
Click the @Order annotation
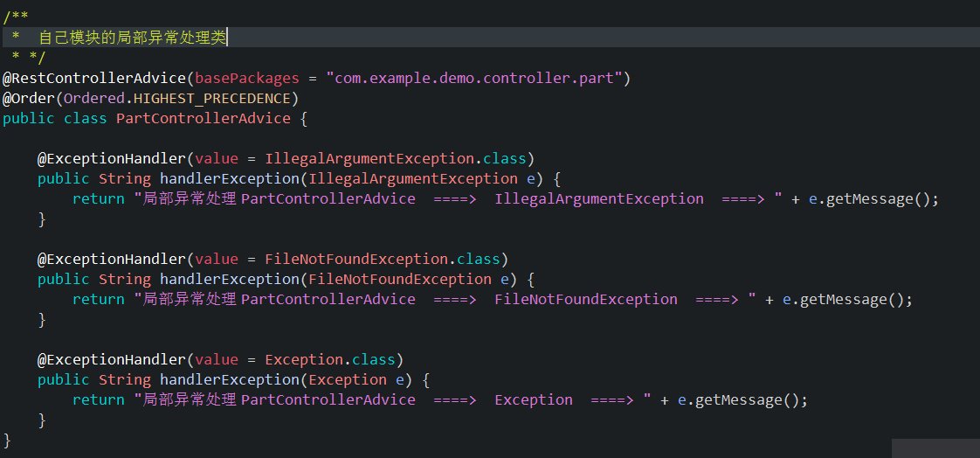pyautogui.click(x=28, y=98)
